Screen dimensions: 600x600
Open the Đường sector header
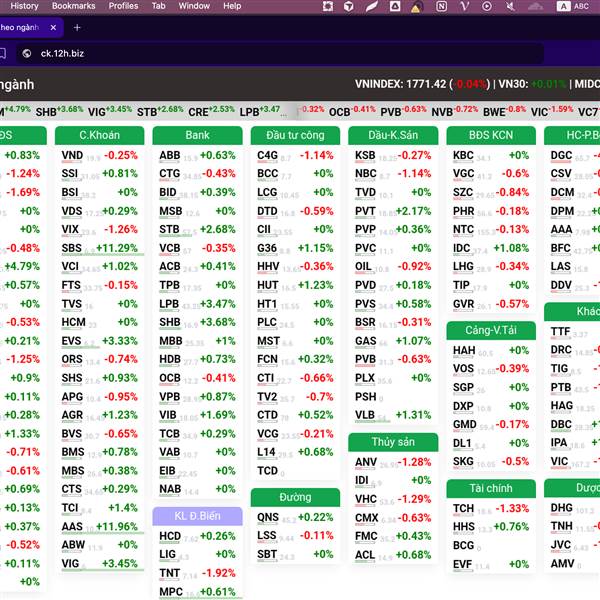(x=295, y=497)
